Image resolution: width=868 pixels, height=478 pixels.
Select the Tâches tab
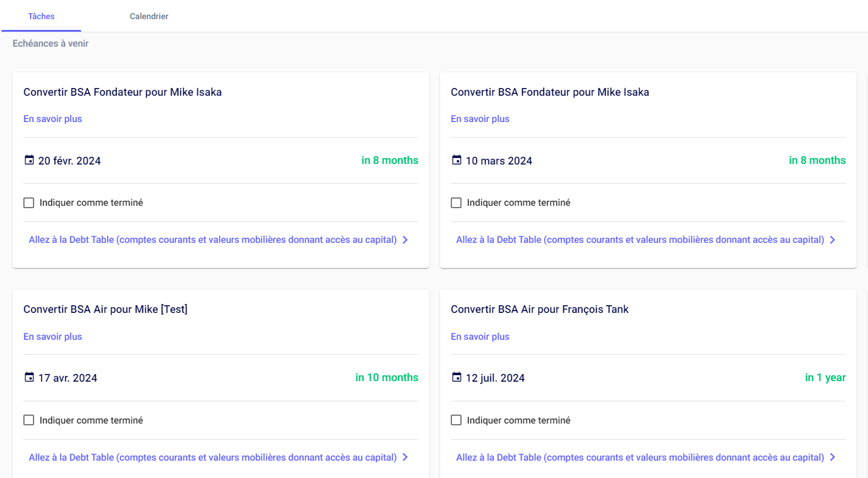(x=41, y=16)
